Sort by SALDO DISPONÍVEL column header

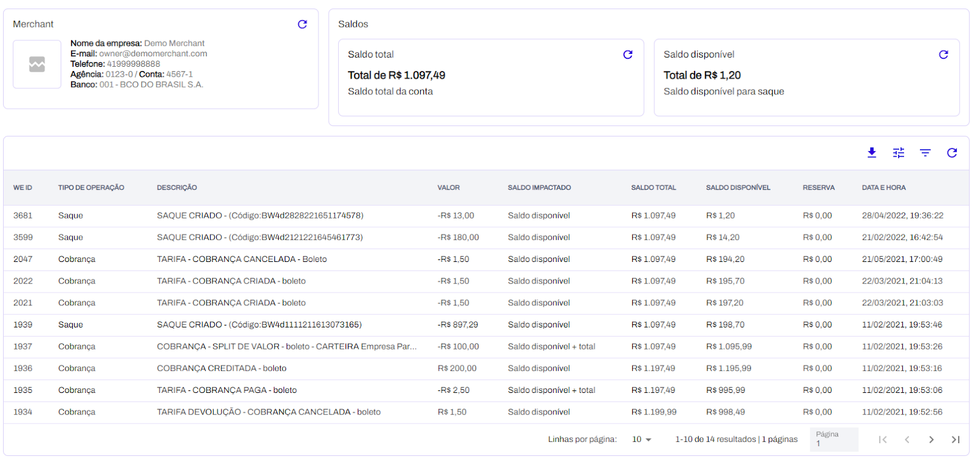738,188
